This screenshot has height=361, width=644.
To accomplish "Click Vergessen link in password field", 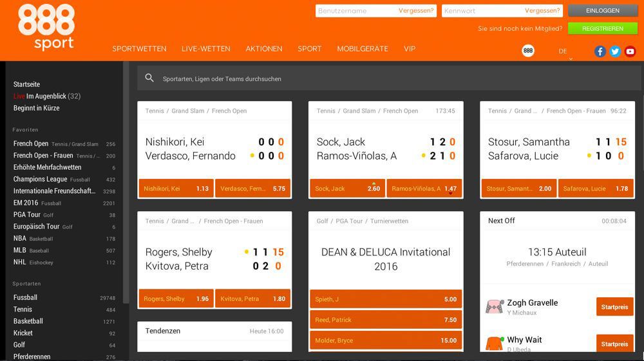I will click(x=542, y=11).
